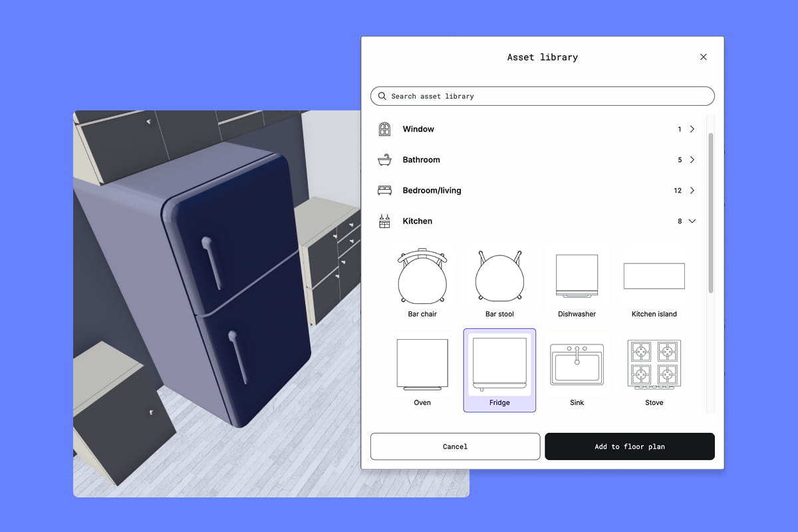Select the Sink asset icon
The width and height of the screenshot is (798, 532).
click(x=577, y=364)
